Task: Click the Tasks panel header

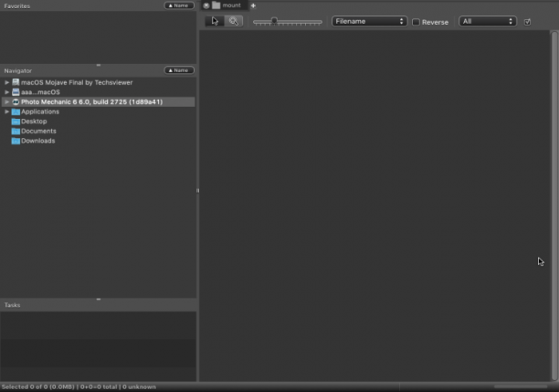Action: tap(99, 305)
